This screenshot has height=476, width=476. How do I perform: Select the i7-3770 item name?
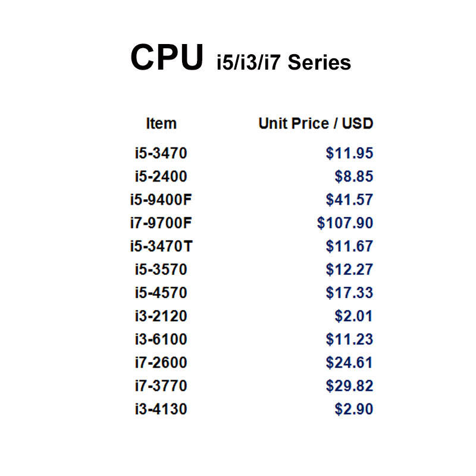tap(161, 386)
